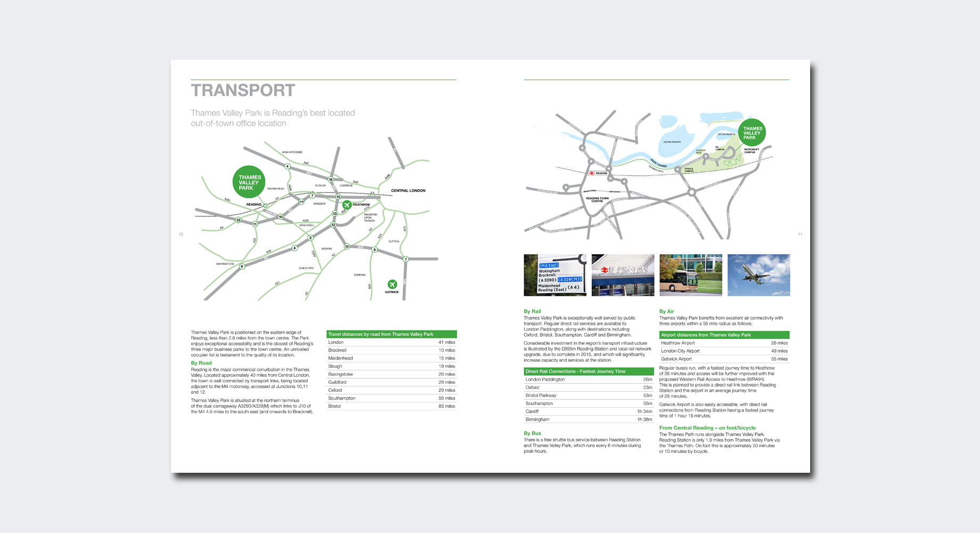The width and height of the screenshot is (980, 533).
Task: Select the Maidenhead 15 miles row
Action: [391, 358]
